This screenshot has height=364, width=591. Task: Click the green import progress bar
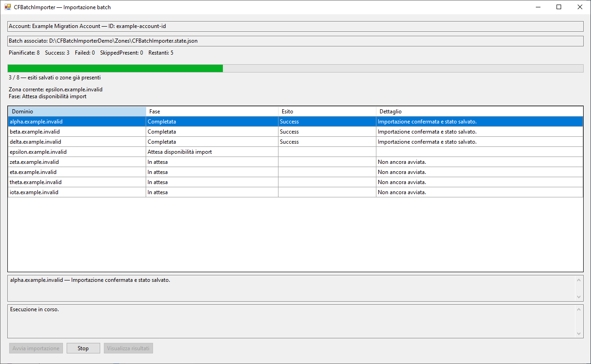pos(295,68)
